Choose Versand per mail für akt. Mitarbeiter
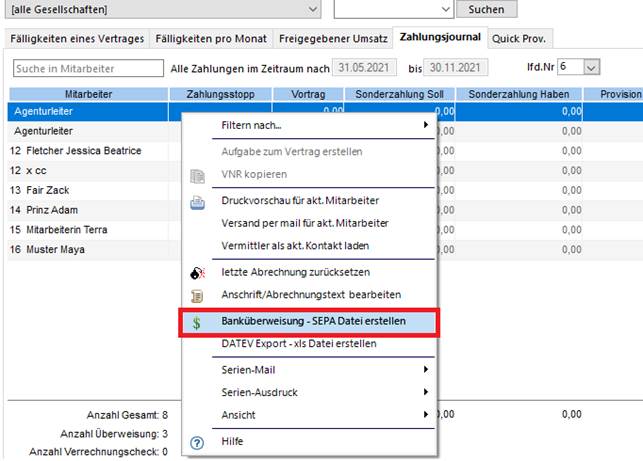 pos(304,223)
